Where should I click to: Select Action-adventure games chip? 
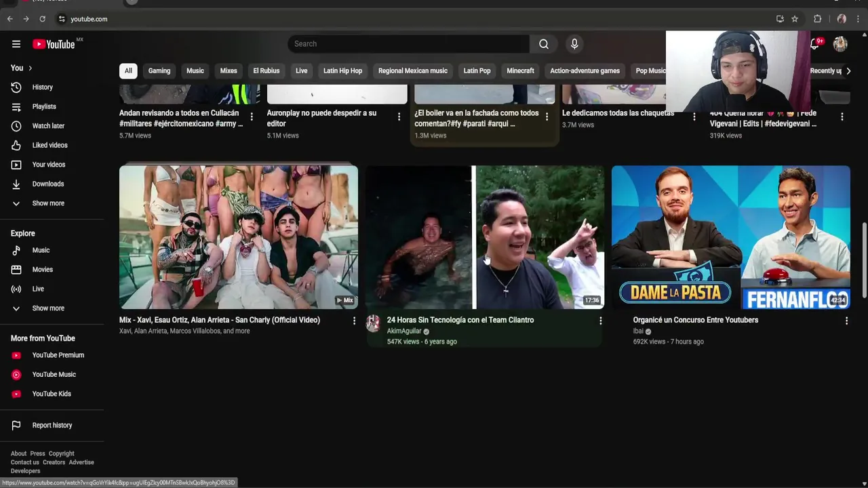(585, 70)
